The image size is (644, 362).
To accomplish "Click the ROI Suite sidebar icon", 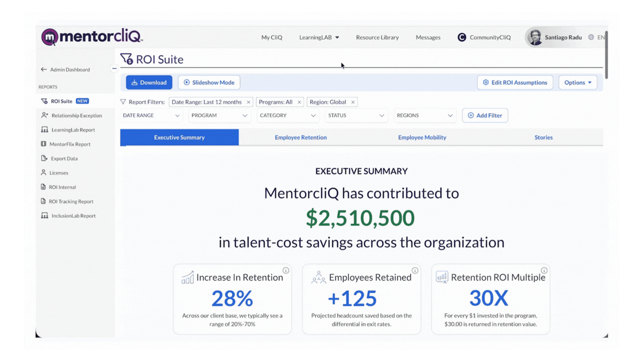I will tap(44, 101).
